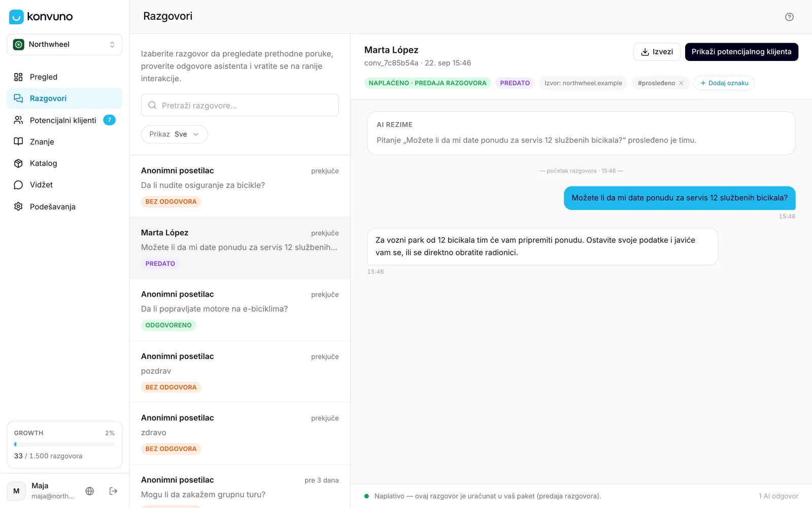Open Podešavanja settings page
This screenshot has height=508, width=812.
pos(64,207)
